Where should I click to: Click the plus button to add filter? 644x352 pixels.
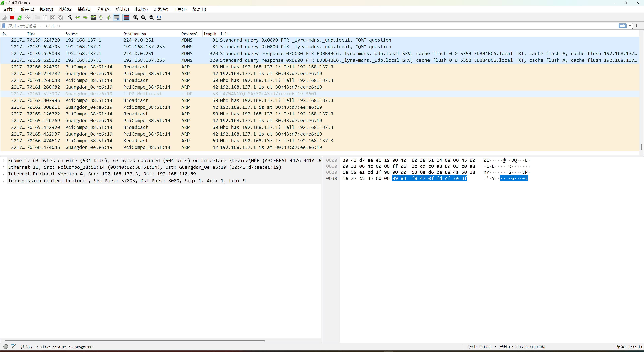click(x=636, y=26)
